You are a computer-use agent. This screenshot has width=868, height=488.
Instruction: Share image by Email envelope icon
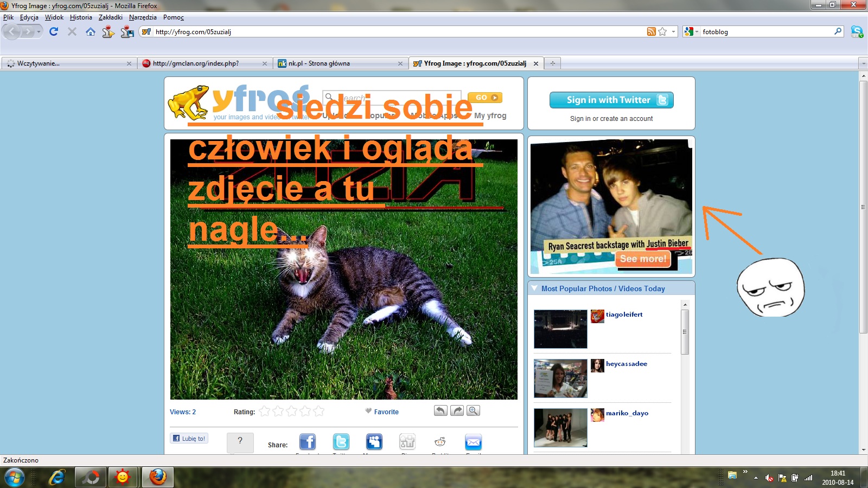tap(473, 442)
